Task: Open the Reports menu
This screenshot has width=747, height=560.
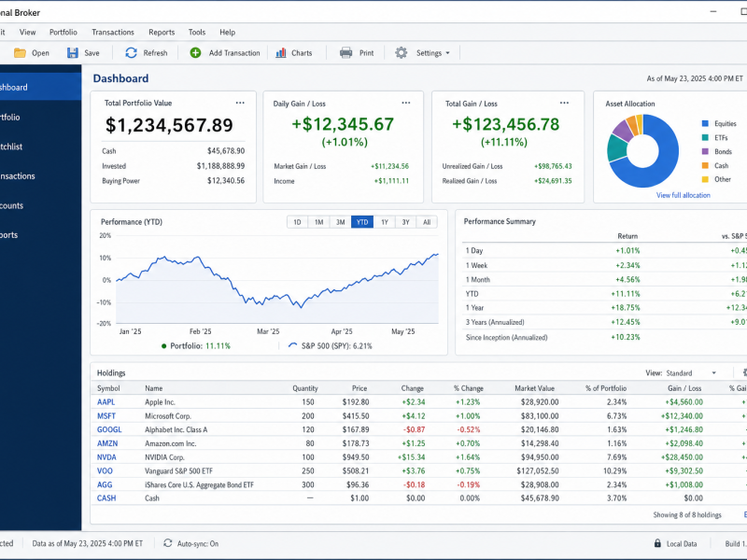Action: (162, 33)
